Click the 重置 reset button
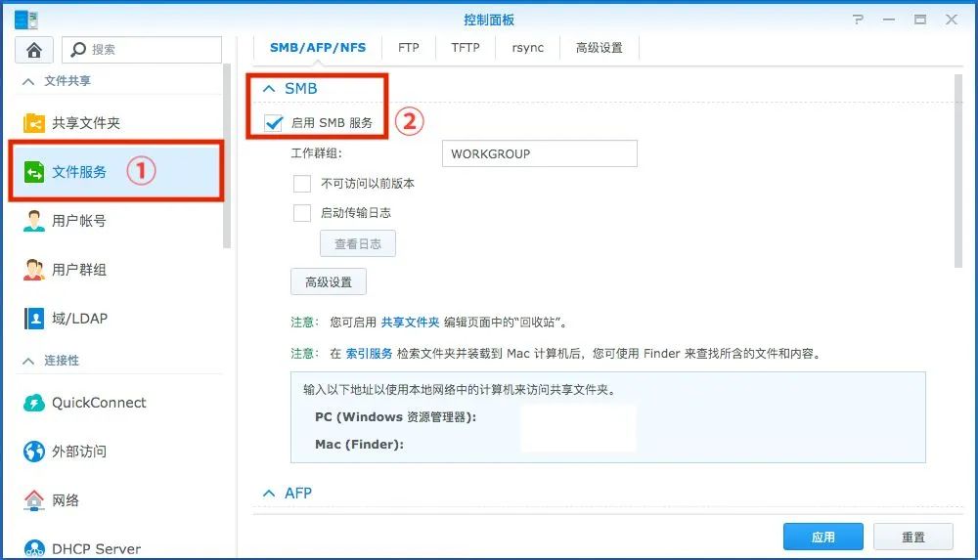The image size is (978, 560). coord(913,537)
